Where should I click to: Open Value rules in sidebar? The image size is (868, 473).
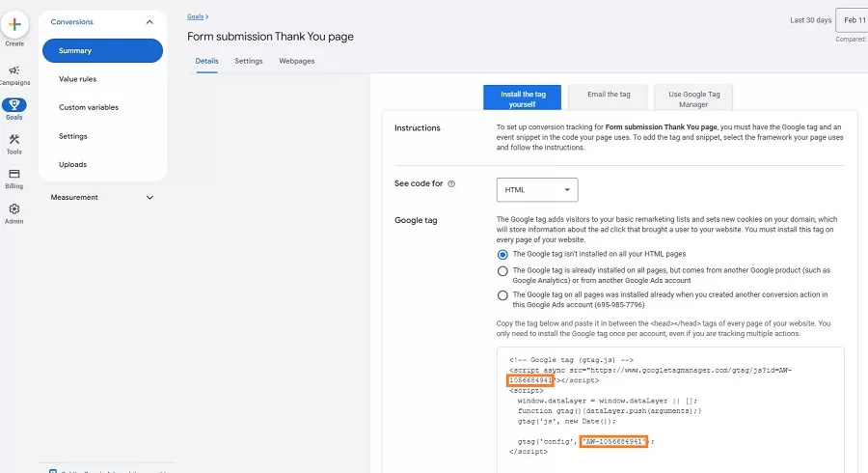[77, 79]
